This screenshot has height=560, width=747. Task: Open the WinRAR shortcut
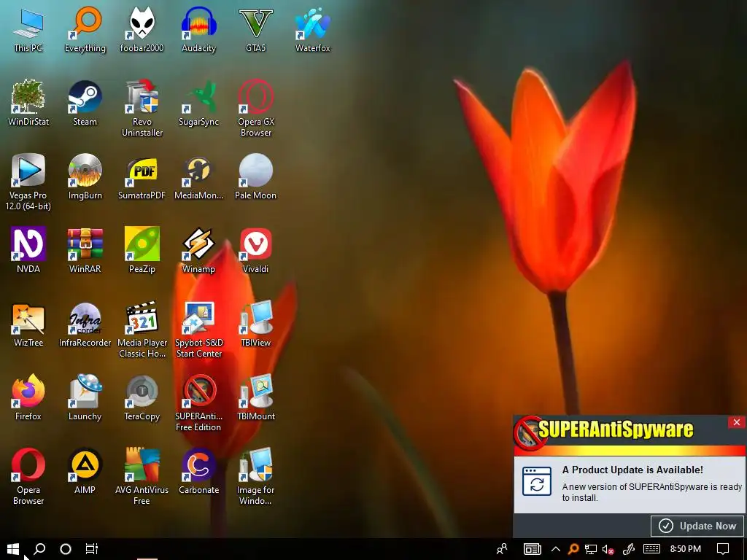[x=85, y=250]
